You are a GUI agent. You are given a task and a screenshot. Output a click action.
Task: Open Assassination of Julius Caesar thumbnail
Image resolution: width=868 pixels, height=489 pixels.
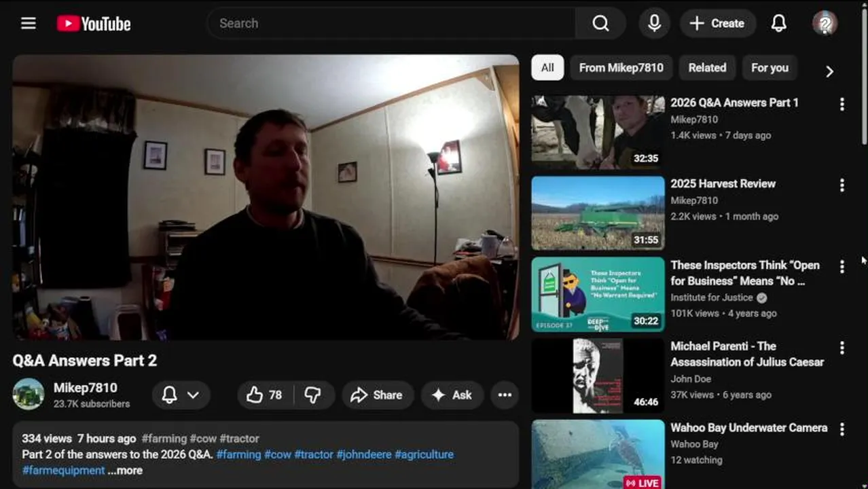tap(598, 376)
